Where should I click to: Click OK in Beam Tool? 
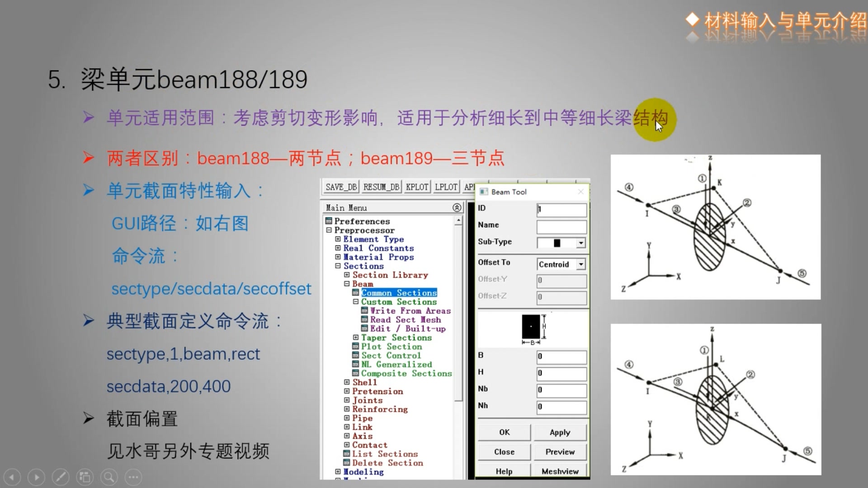tap(505, 432)
